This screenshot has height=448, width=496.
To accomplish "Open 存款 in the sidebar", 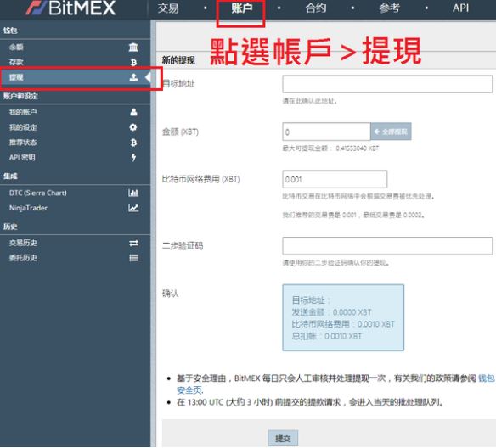I will pos(76,62).
